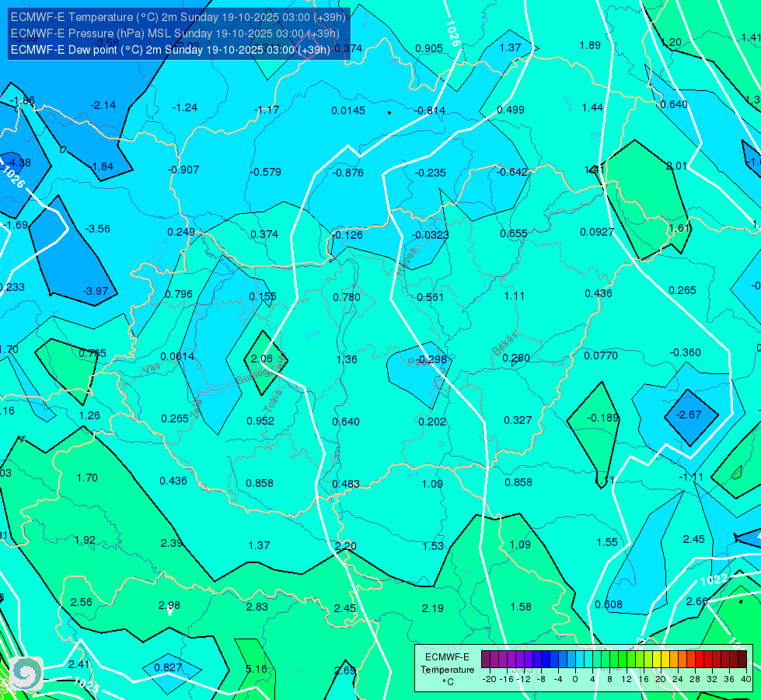Click the 1022 isobar label

coord(714,579)
